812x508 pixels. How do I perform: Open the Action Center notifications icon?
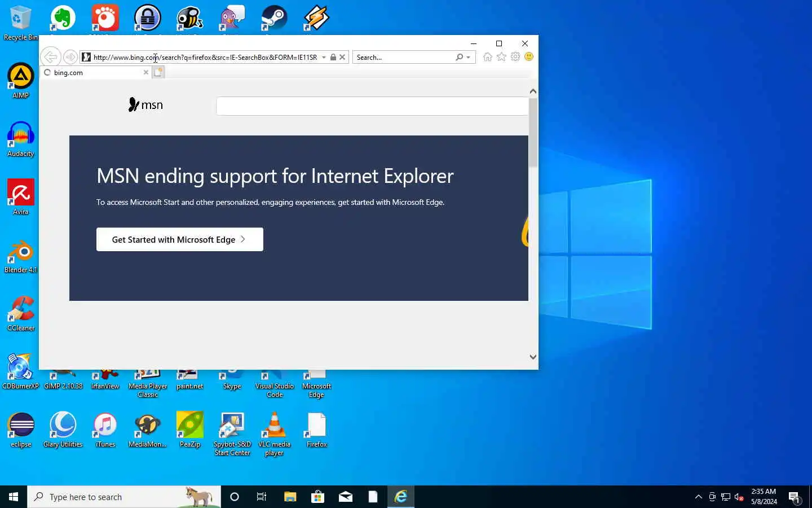795,497
